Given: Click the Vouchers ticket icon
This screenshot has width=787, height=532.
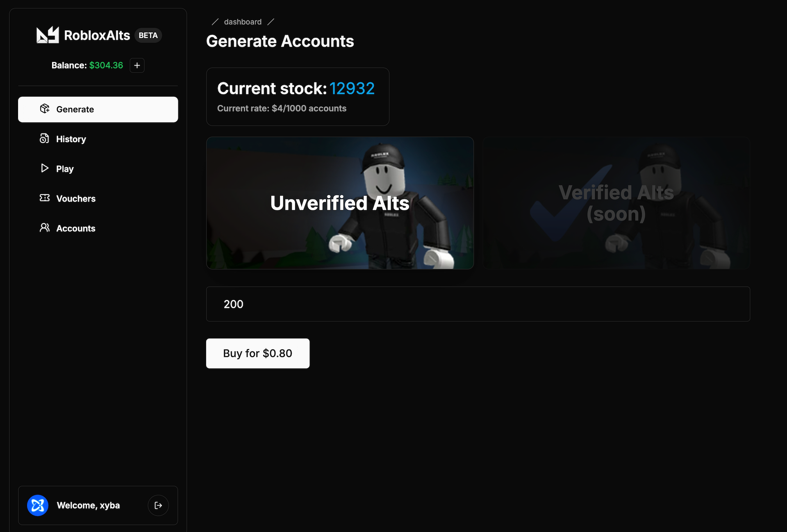Looking at the screenshot, I should coord(45,198).
